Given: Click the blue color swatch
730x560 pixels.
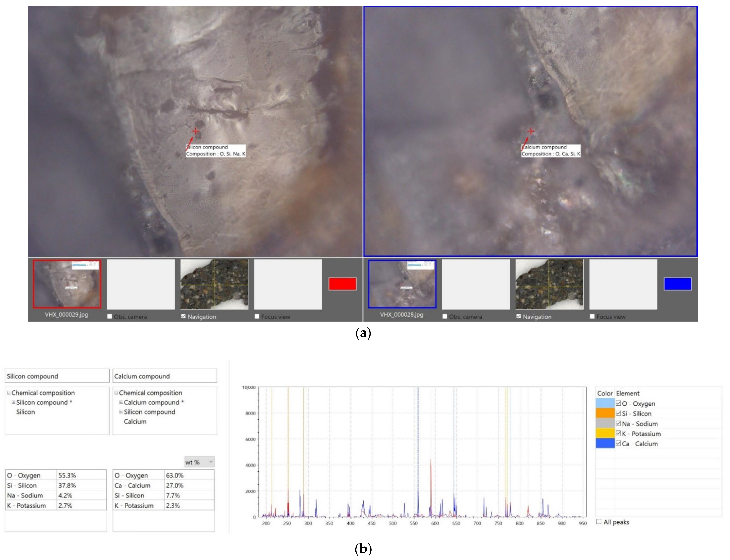Looking at the screenshot, I should [677, 284].
